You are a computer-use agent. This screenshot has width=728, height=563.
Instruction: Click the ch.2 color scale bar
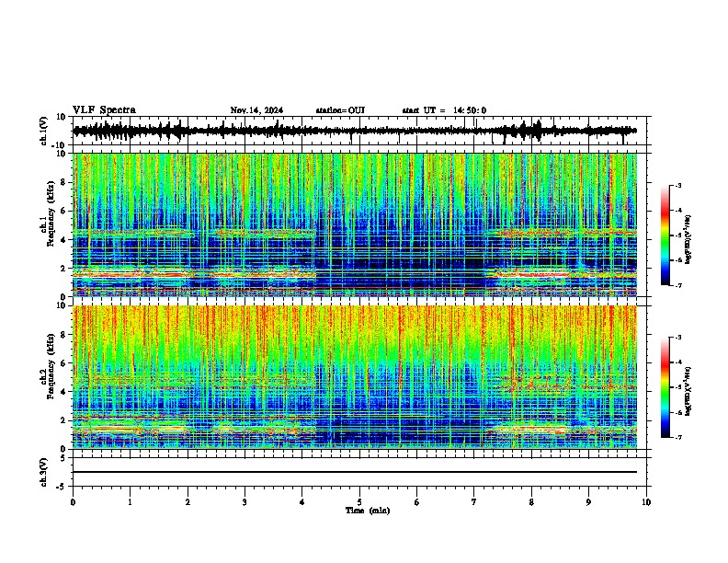tap(665, 387)
